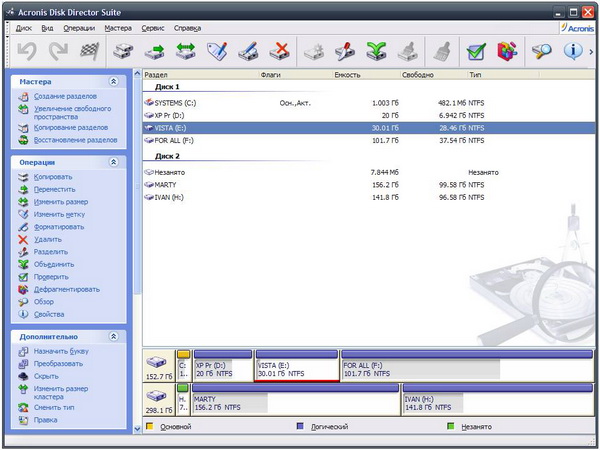
Task: Open the Сервис menu
Action: (153, 28)
